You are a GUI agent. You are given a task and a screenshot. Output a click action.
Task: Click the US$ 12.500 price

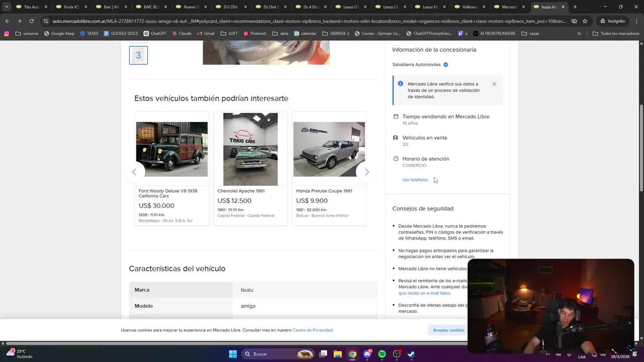coord(234,201)
